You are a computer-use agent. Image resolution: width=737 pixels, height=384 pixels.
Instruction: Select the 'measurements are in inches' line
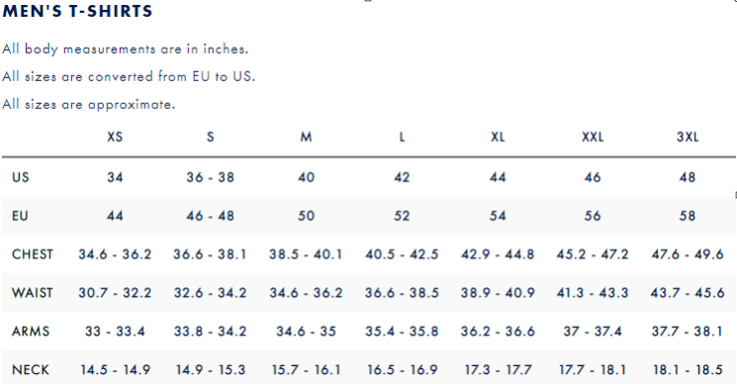click(x=156, y=49)
